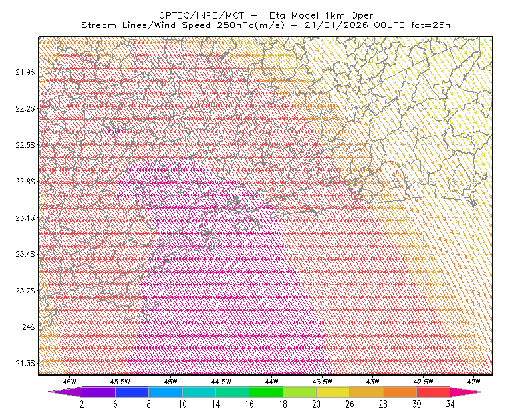Click the latitude label 21.9S
Screen dimensions: 532x411
(25, 72)
